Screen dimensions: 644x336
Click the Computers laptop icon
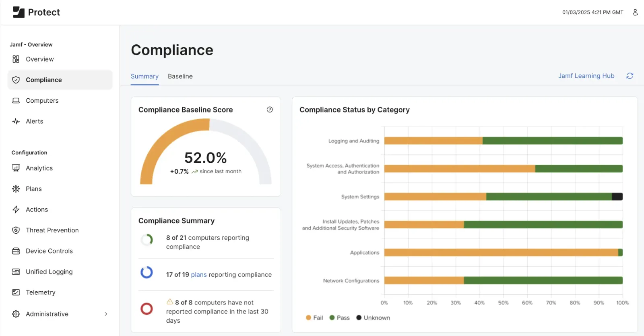click(x=16, y=101)
